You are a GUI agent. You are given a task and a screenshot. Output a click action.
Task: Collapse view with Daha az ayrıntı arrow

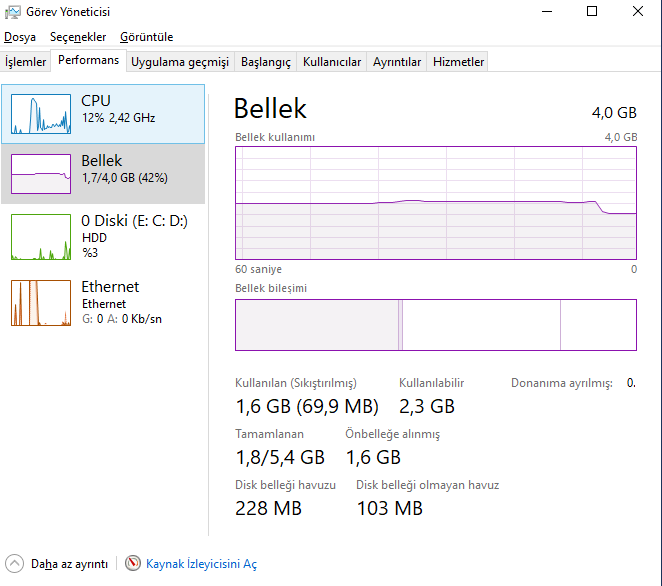click(x=15, y=564)
